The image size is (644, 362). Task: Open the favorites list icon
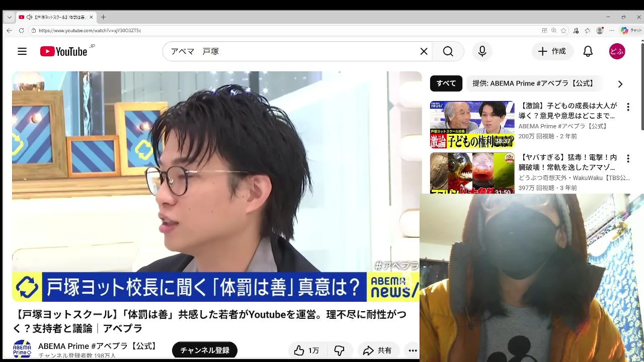click(x=587, y=30)
